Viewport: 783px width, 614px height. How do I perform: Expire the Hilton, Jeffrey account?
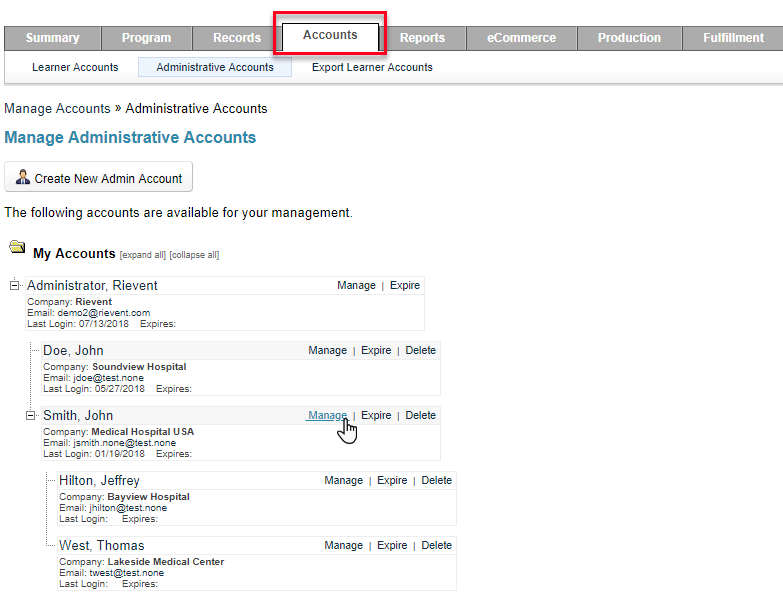392,480
